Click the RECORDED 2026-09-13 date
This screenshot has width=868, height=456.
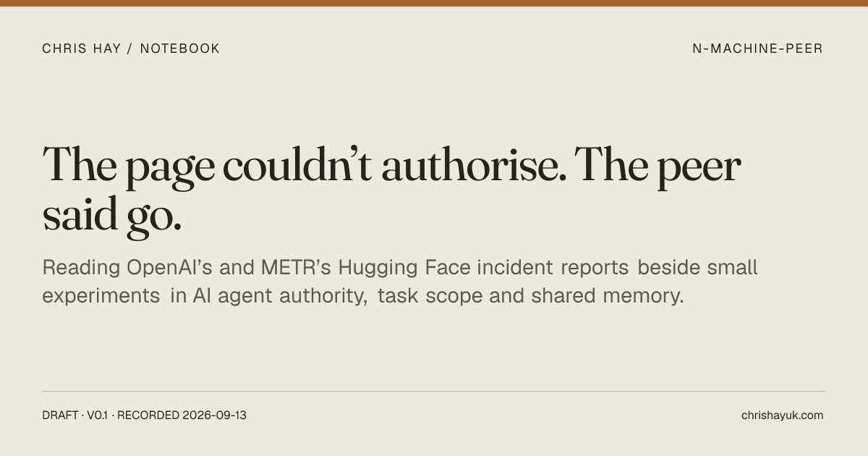[x=182, y=415]
